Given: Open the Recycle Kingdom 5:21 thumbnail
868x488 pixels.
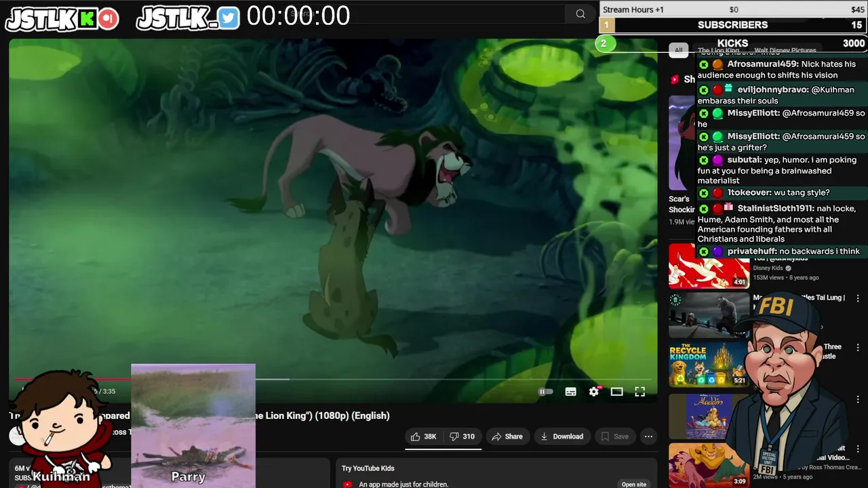Looking at the screenshot, I should (709, 364).
